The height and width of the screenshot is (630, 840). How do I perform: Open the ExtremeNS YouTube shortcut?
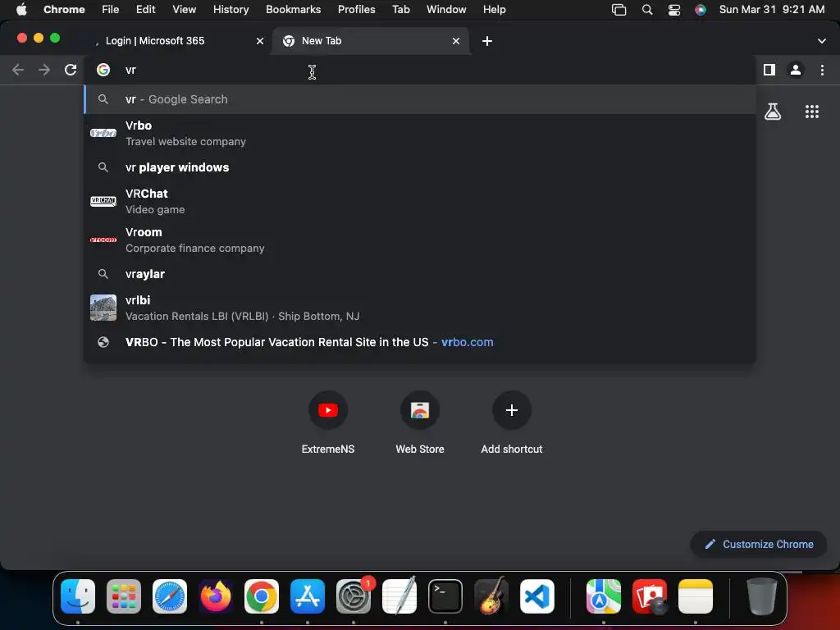click(x=328, y=423)
